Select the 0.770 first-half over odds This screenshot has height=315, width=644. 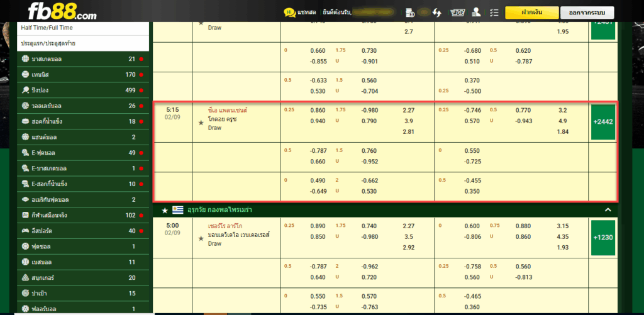pyautogui.click(x=523, y=111)
